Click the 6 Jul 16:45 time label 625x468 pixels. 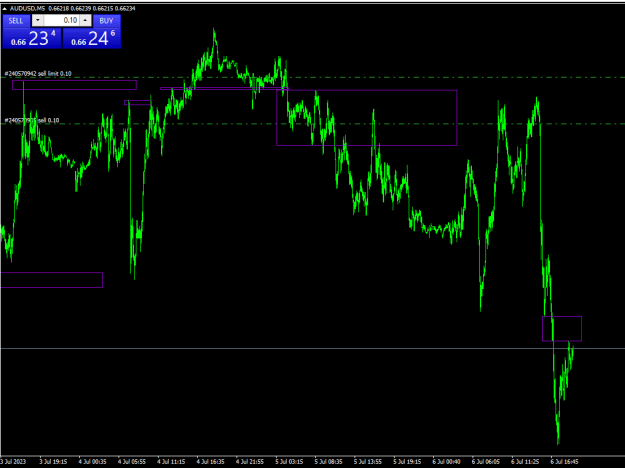click(x=564, y=462)
